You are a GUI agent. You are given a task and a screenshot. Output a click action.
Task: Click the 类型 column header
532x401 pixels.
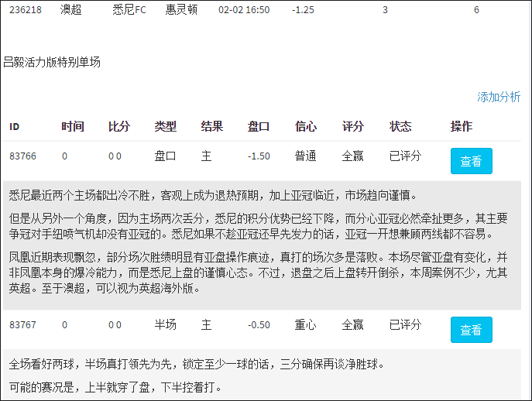point(166,126)
